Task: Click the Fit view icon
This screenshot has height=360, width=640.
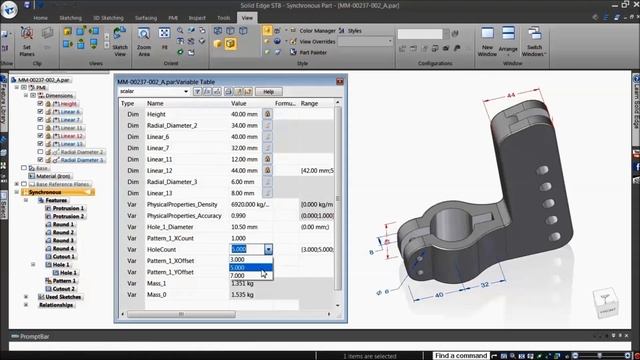Action: [164, 33]
